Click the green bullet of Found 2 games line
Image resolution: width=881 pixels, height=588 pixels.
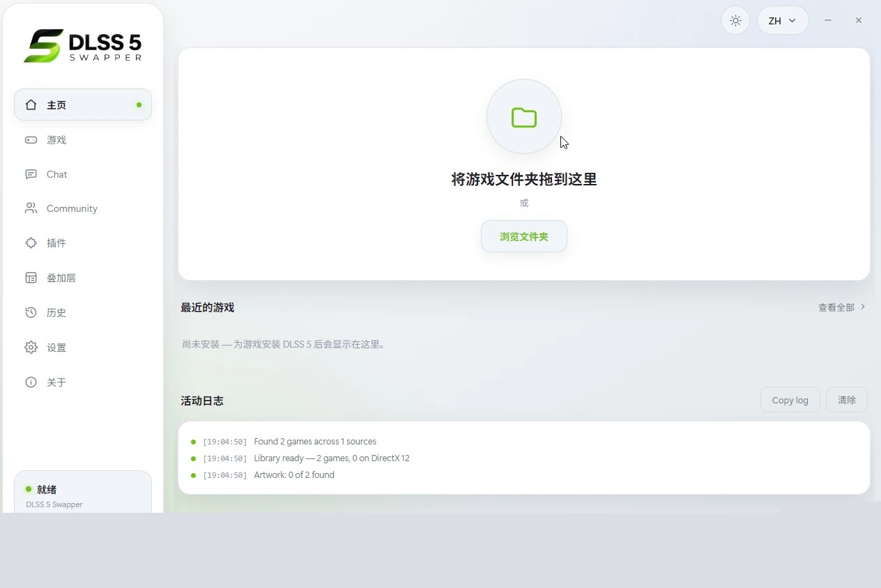193,442
